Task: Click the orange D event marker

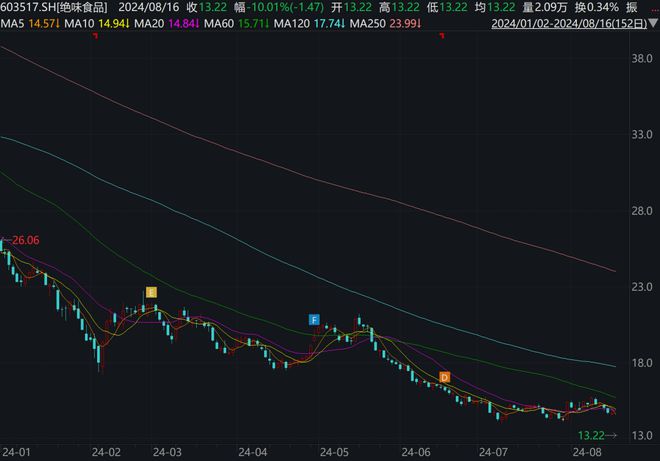Action: [x=445, y=377]
